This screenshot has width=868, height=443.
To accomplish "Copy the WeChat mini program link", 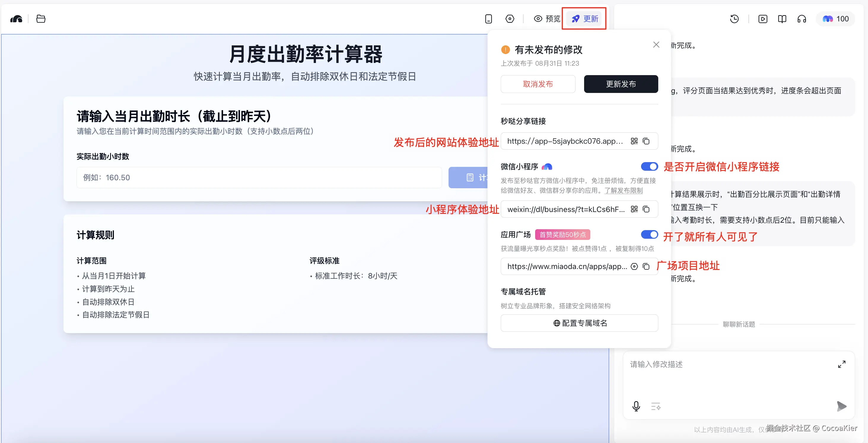I will coord(646,209).
